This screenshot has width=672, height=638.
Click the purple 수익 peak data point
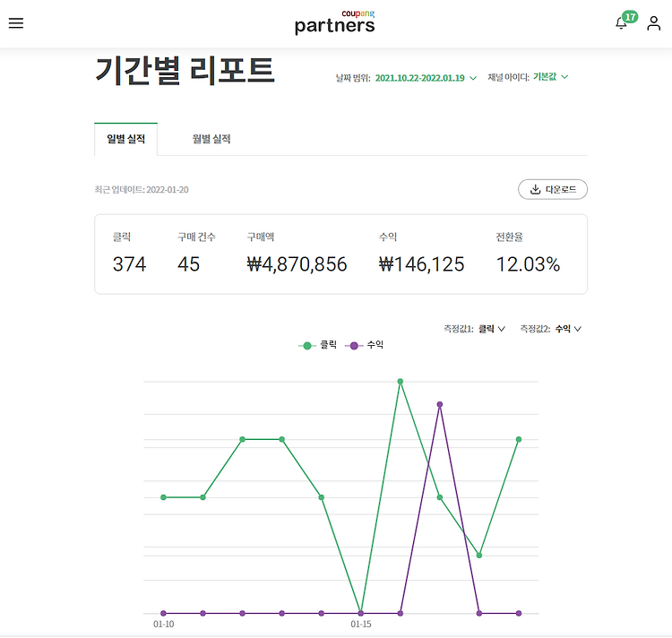pyautogui.click(x=440, y=404)
